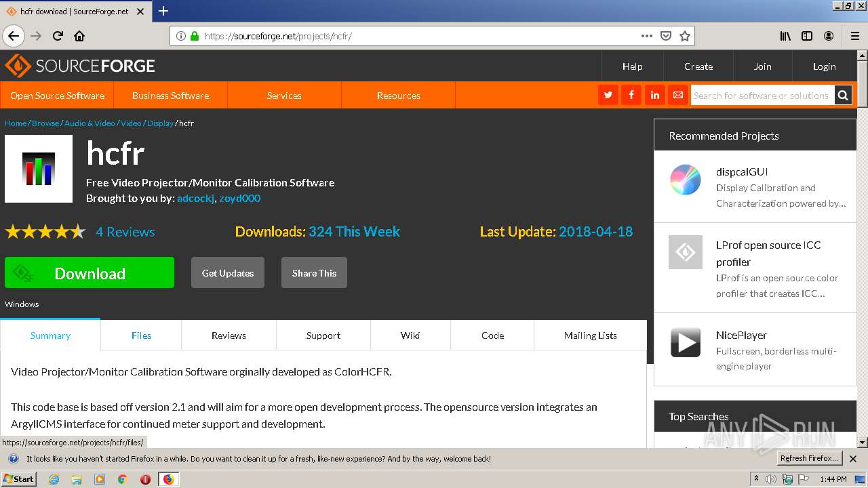The width and height of the screenshot is (868, 488).
Task: Click the five-star rating display
Action: point(45,232)
